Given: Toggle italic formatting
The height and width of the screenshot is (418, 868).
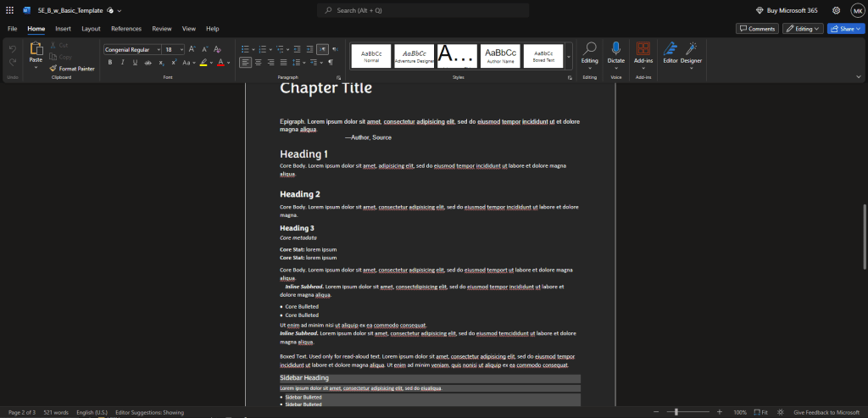Looking at the screenshot, I should [122, 63].
